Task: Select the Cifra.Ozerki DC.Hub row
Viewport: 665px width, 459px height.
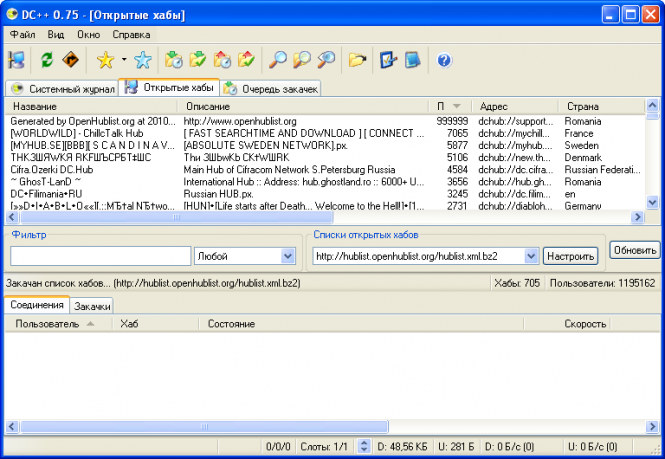Action: point(325,170)
